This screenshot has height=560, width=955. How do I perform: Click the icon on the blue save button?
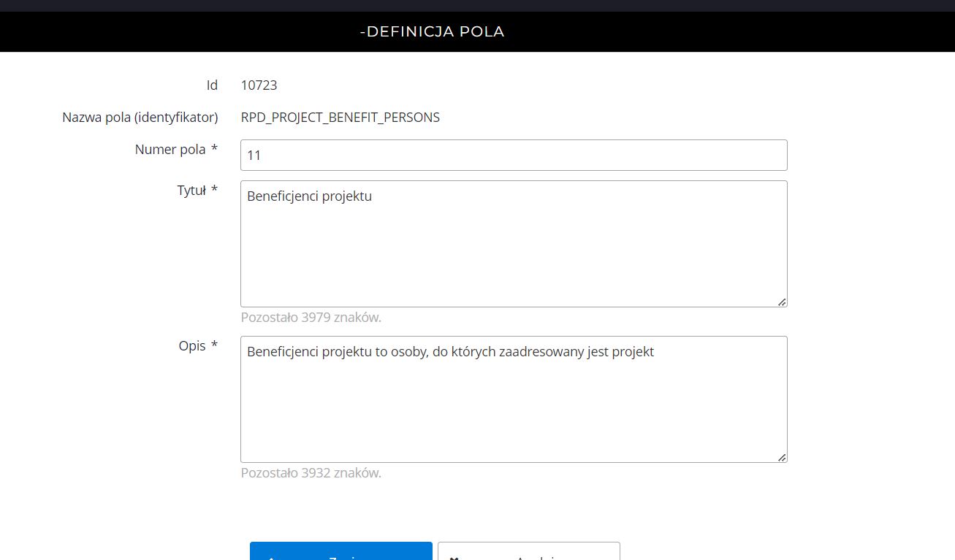click(270, 558)
